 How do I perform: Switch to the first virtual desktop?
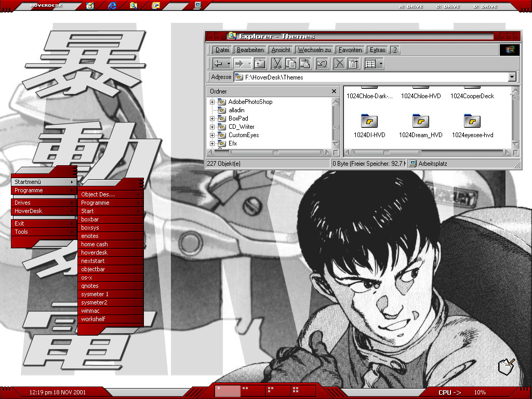(228, 391)
